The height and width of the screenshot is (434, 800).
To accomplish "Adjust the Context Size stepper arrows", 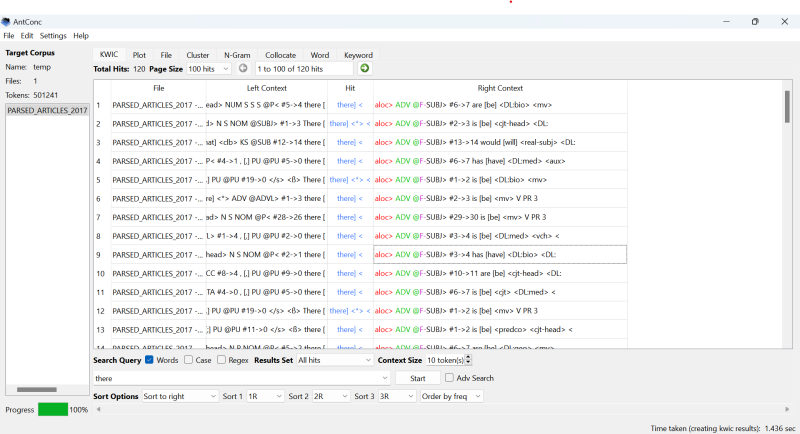I will pos(468,360).
